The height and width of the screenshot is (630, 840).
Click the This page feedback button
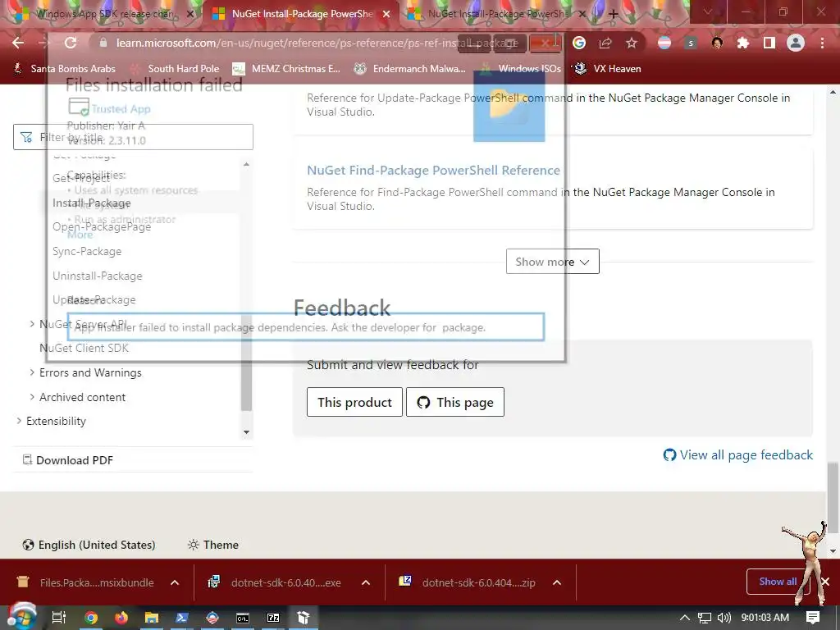[455, 402]
